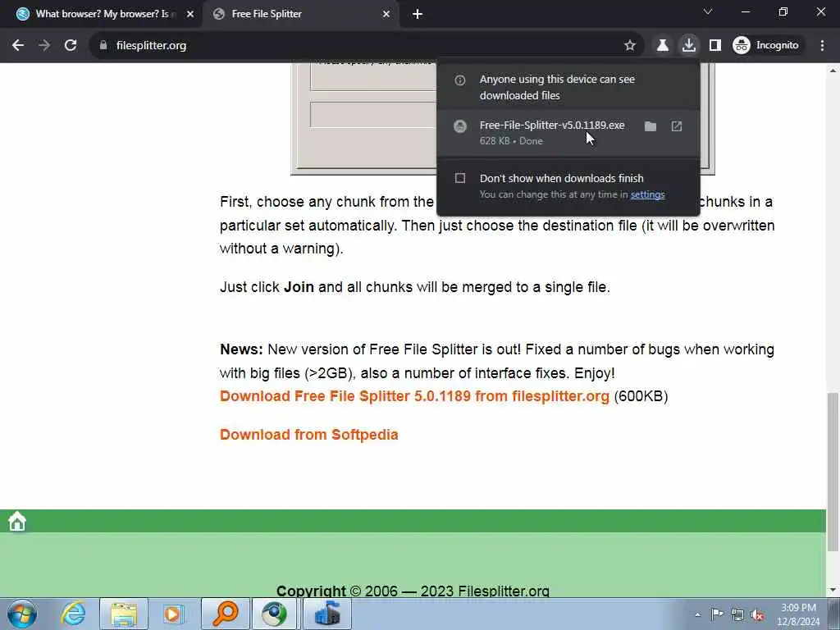Click the scrollbar down arrow

(833, 590)
